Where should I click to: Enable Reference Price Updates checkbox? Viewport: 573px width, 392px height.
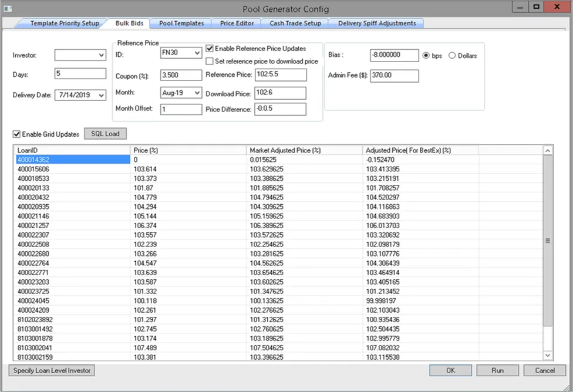tap(210, 49)
